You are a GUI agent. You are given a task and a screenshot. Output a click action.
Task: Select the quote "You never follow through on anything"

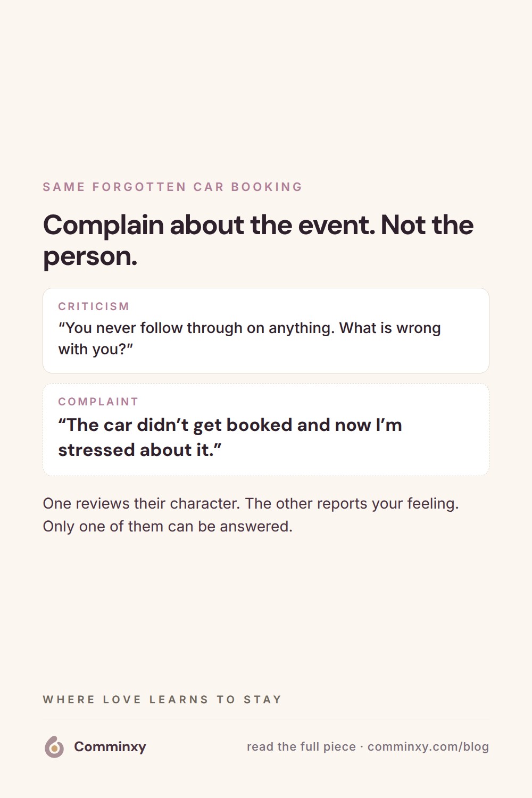(x=196, y=328)
